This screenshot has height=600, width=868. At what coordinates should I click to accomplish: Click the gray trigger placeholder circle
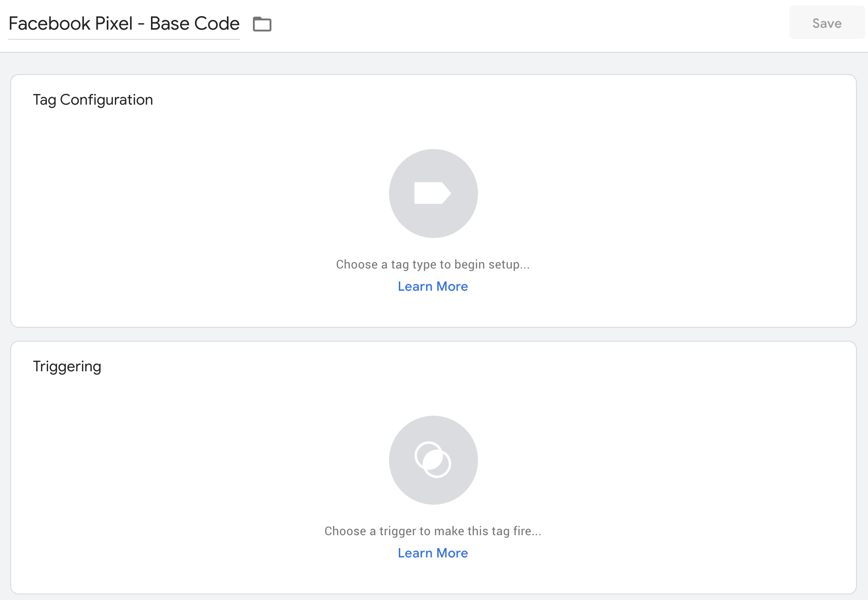click(434, 460)
